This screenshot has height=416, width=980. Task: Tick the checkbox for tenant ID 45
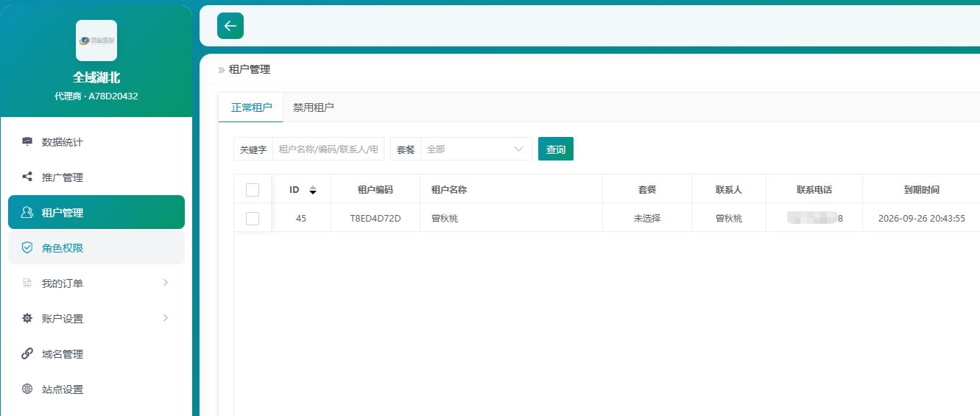253,219
